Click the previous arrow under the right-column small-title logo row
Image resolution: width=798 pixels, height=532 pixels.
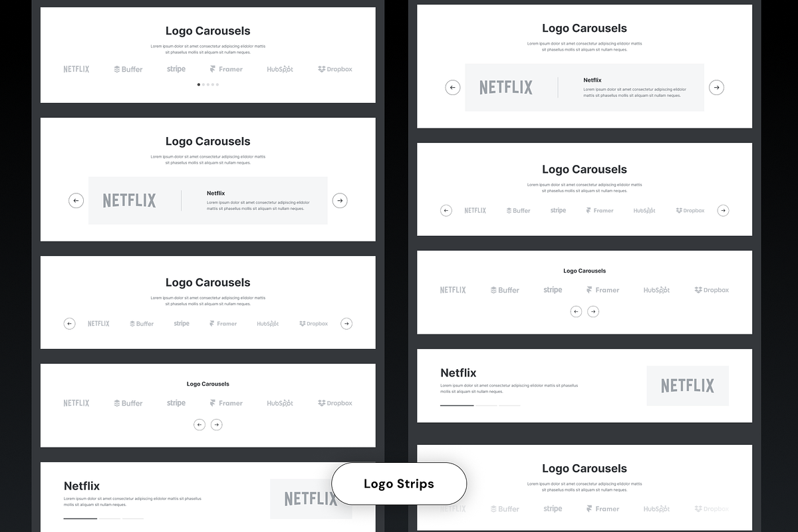(576, 311)
